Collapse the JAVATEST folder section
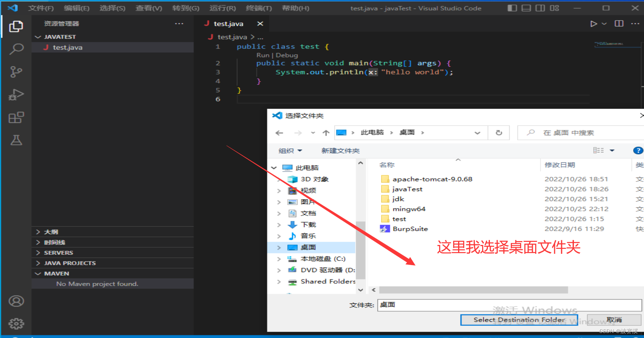The height and width of the screenshot is (338, 644). click(112, 37)
